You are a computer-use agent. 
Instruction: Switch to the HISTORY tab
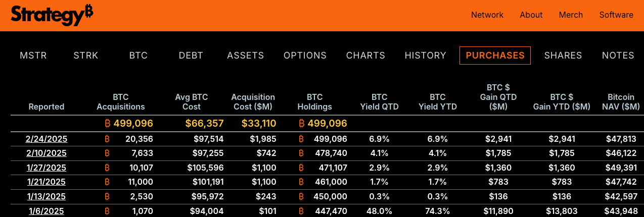(426, 56)
